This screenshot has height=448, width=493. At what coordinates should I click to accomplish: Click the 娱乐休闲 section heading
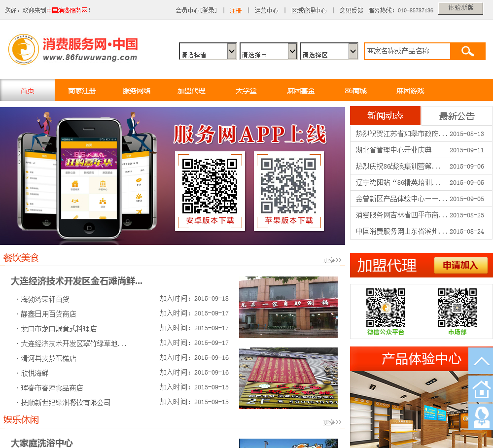21,420
